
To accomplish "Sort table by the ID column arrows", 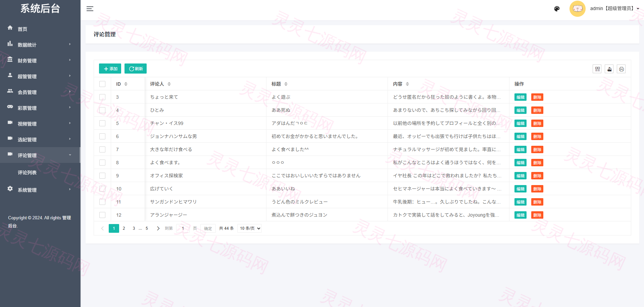I will pos(126,84).
